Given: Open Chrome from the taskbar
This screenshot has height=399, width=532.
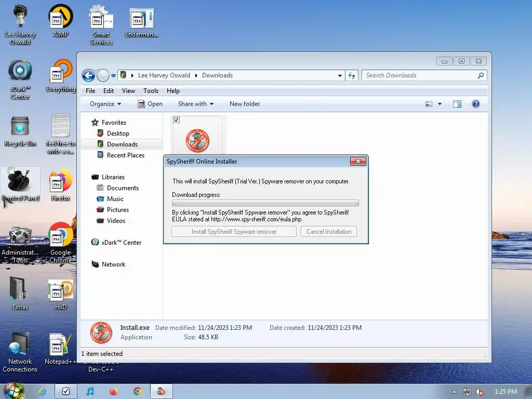Looking at the screenshot, I should [137, 392].
